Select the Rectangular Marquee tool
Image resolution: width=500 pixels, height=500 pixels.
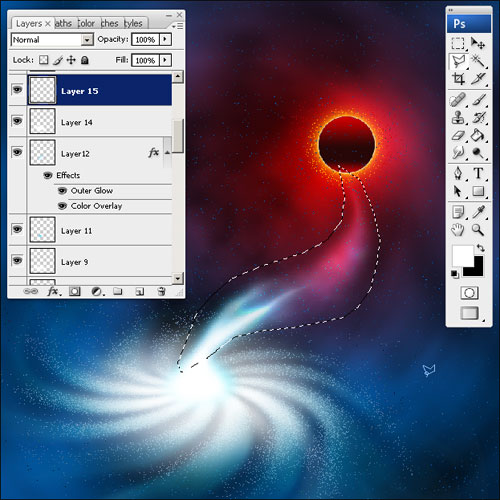click(x=458, y=43)
